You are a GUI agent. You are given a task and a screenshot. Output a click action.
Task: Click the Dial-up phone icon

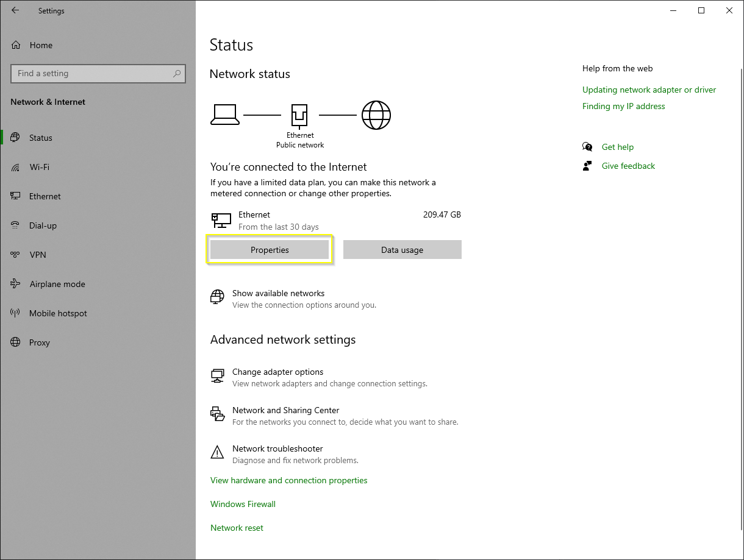pos(16,225)
